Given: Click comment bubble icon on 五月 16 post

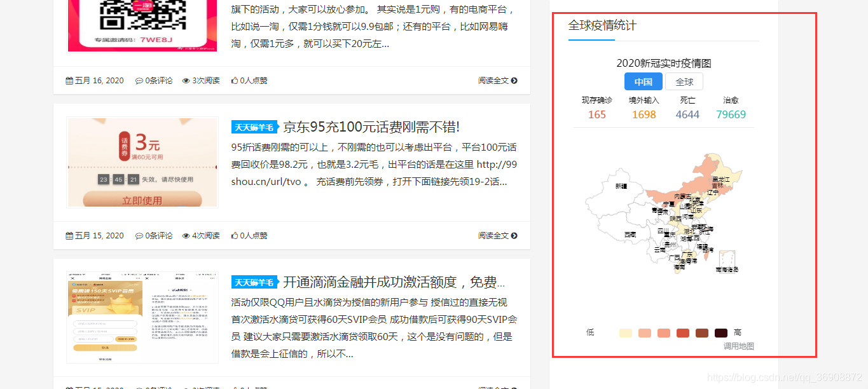Looking at the screenshot, I should [x=139, y=81].
